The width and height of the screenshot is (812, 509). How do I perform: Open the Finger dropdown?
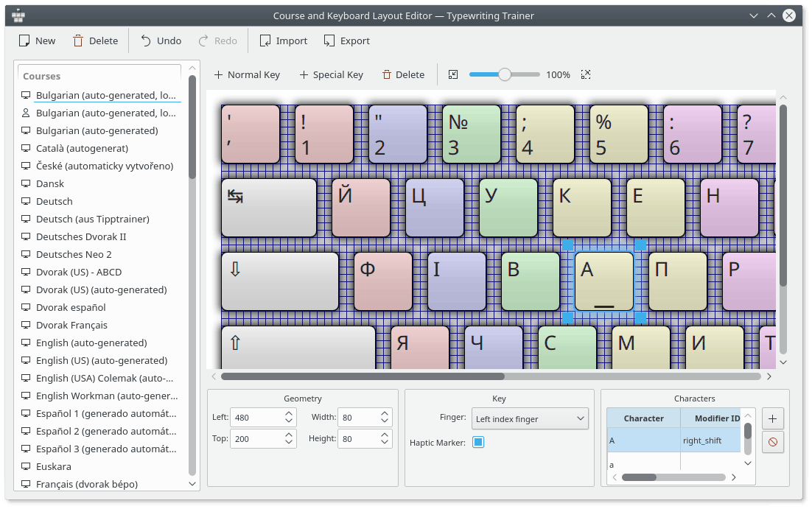530,419
